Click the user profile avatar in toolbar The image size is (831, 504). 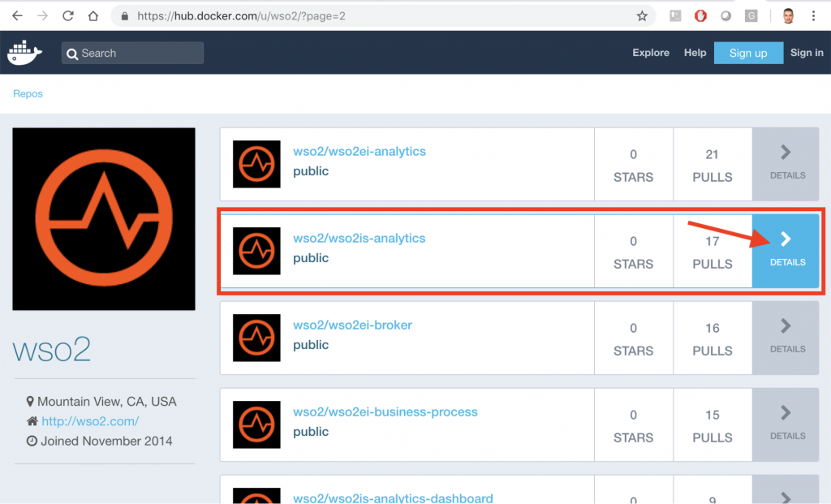(x=788, y=15)
